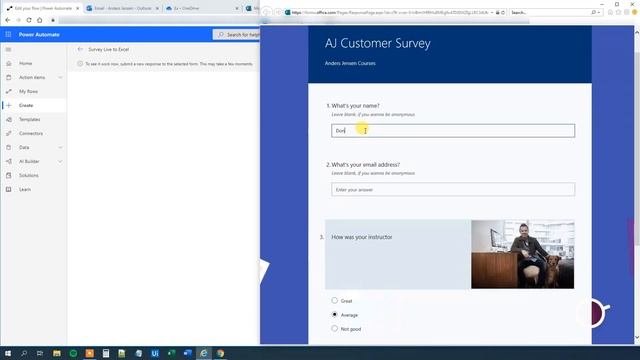640x360 pixels.
Task: Open Internet Explorer favorites star
Action: click(x=618, y=13)
